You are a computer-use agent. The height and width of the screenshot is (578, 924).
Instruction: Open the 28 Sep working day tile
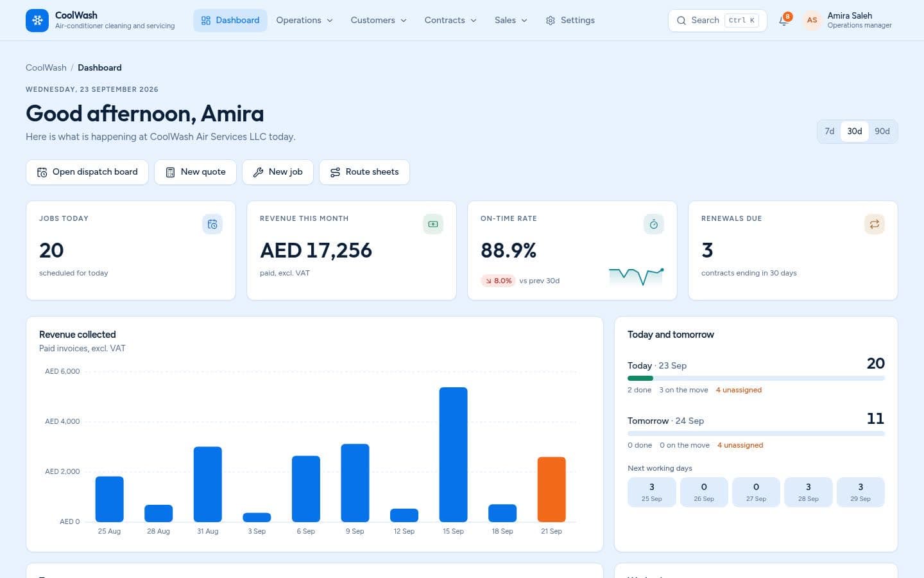click(808, 492)
